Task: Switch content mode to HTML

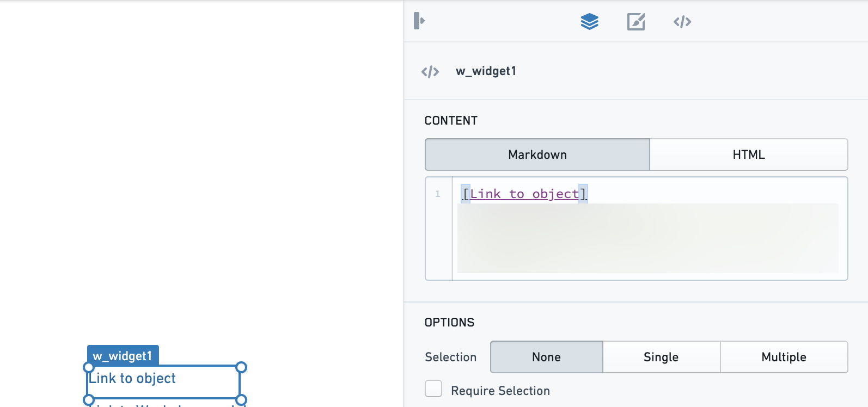Action: tap(749, 155)
